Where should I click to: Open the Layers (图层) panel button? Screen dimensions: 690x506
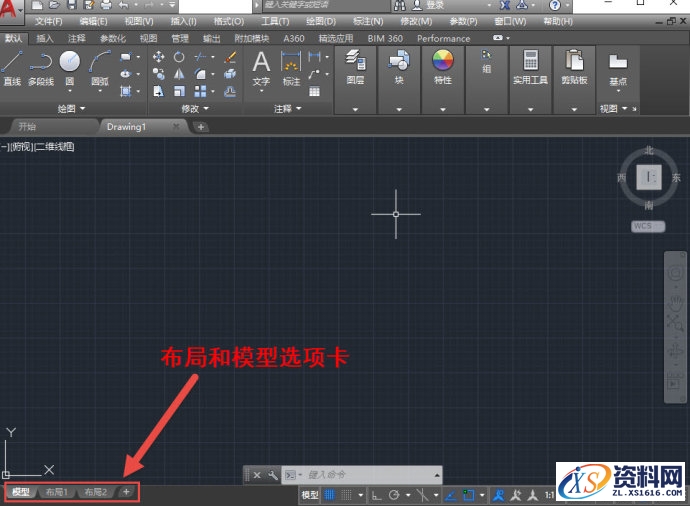click(355, 67)
